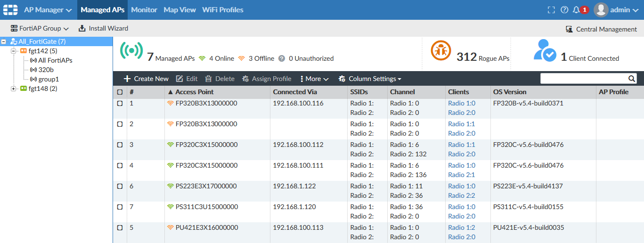
Task: Click the Edit pencil icon
Action: pyautogui.click(x=179, y=79)
